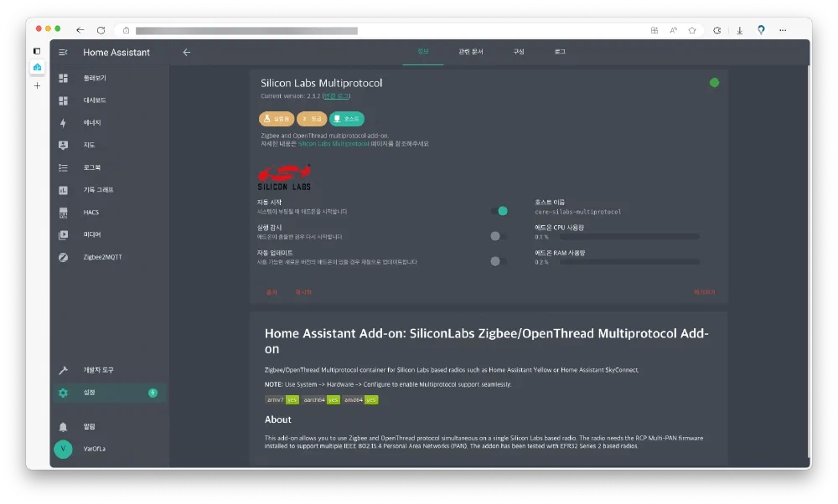838x504 pixels.
Task: Open 개발자 도구 hammer icon
Action: point(64,370)
